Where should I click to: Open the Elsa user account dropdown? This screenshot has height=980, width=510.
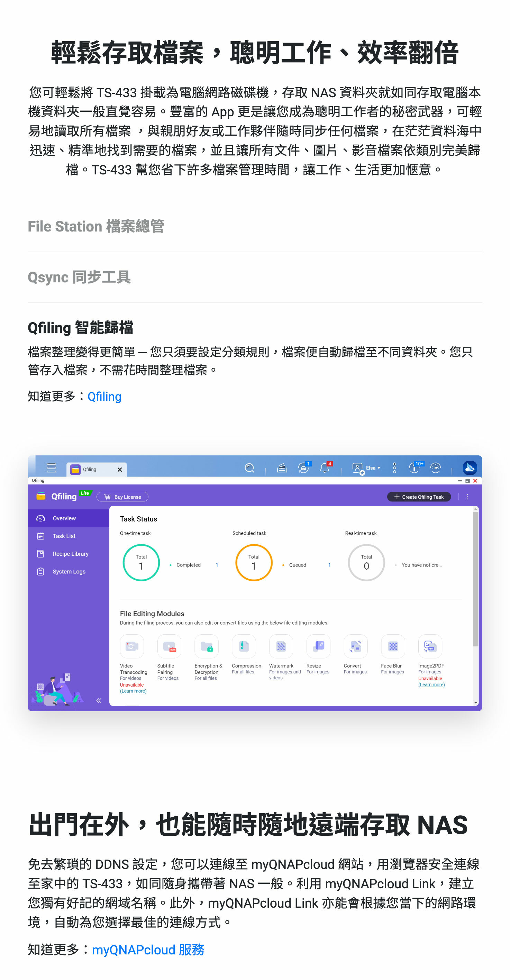click(366, 468)
